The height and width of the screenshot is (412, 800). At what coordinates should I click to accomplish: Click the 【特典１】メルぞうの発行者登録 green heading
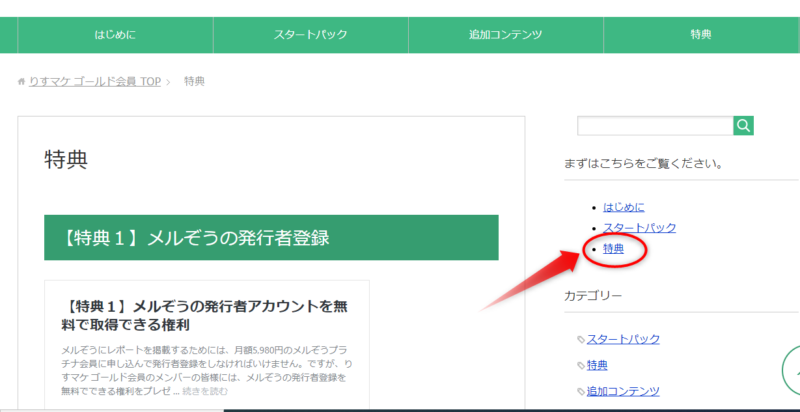[271, 238]
